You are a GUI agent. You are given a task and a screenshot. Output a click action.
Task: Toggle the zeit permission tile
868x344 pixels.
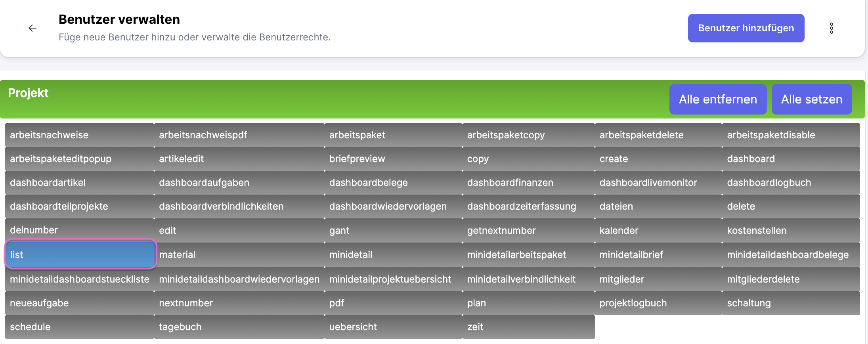[528, 327]
